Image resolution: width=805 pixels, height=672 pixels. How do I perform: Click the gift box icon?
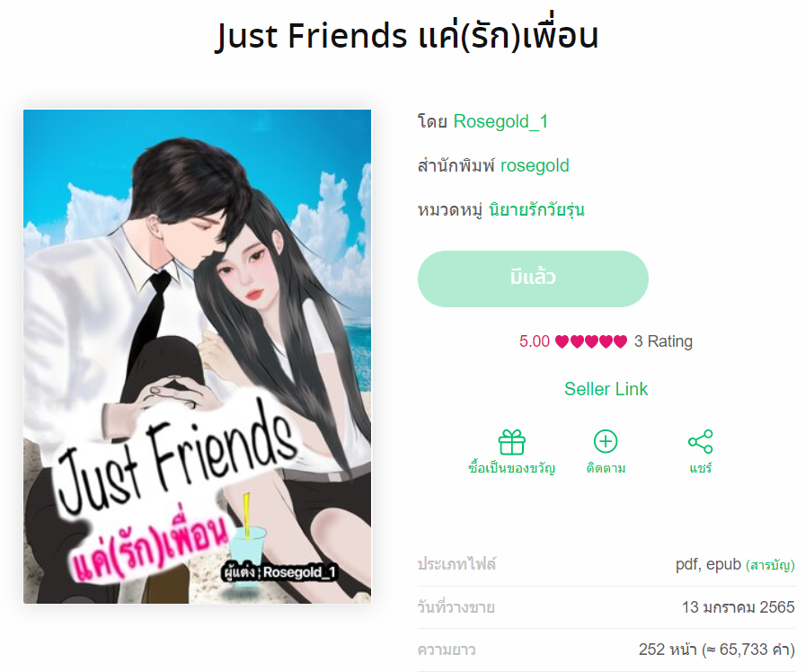pos(511,442)
